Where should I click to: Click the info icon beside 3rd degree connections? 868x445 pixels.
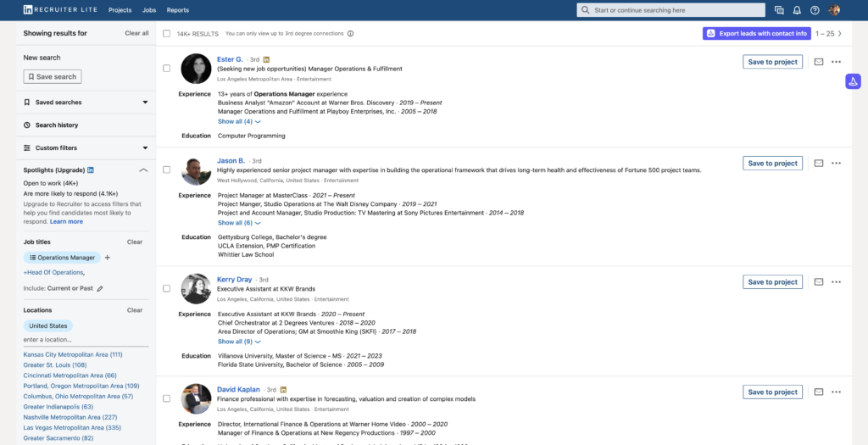(x=350, y=33)
